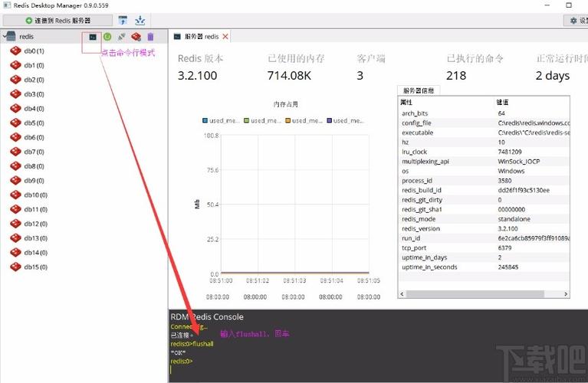Click the red icon next to db13

[15, 238]
